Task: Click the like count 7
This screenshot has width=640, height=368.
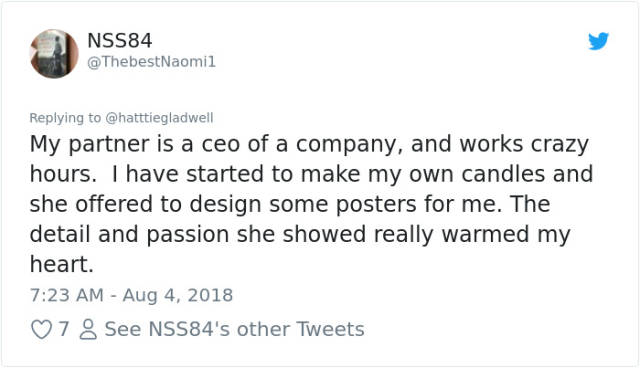Action: click(x=63, y=329)
